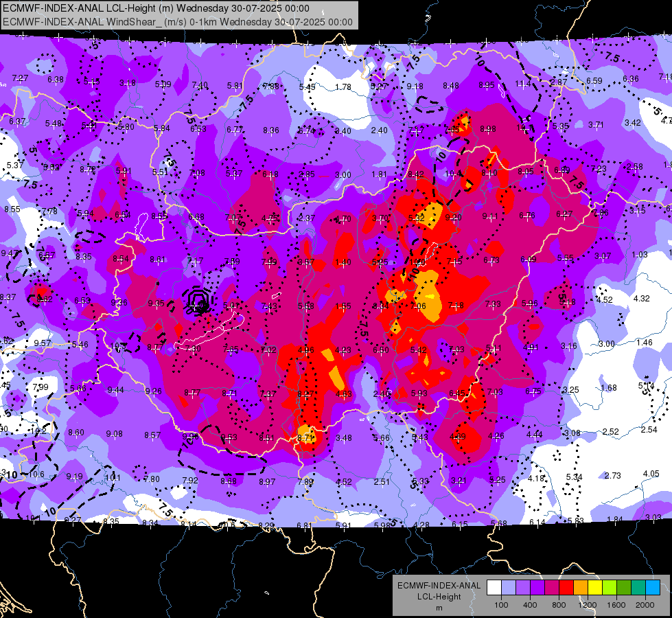
Task: Click the shear value 7.06
Action: pos(418,306)
